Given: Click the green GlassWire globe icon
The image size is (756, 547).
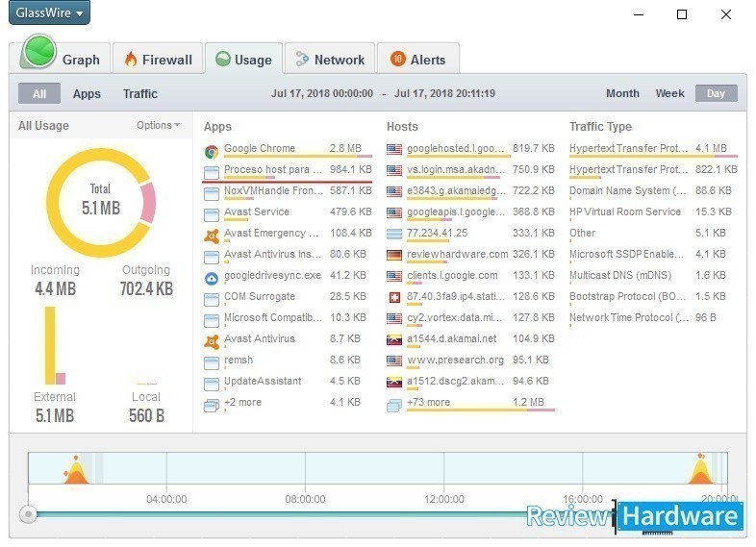Looking at the screenshot, I should pyautogui.click(x=38, y=52).
